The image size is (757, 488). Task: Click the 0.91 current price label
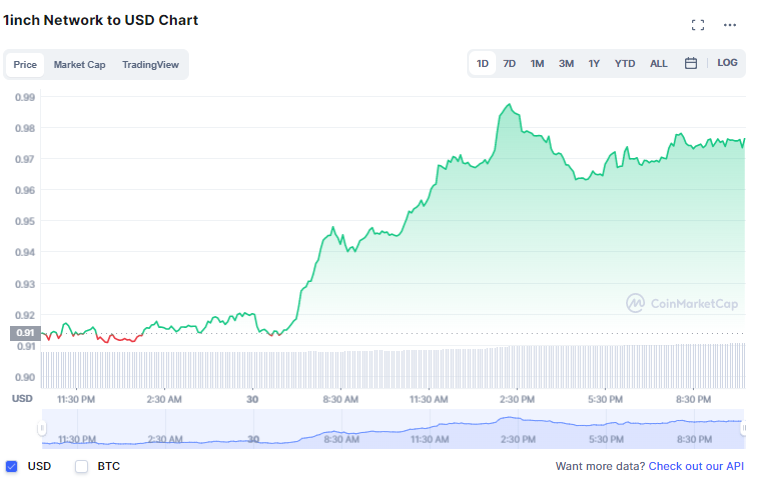click(25, 333)
